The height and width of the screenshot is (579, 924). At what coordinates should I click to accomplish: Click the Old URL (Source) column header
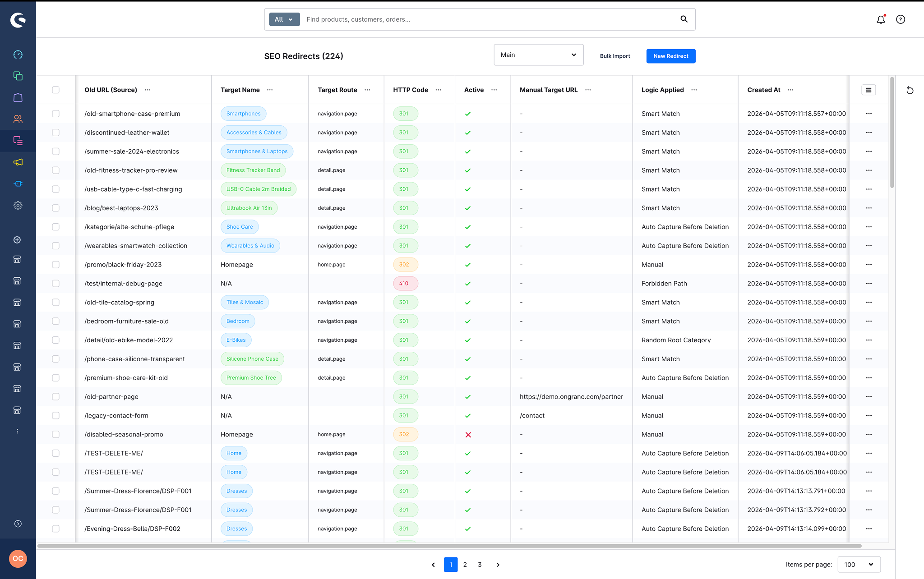111,90
